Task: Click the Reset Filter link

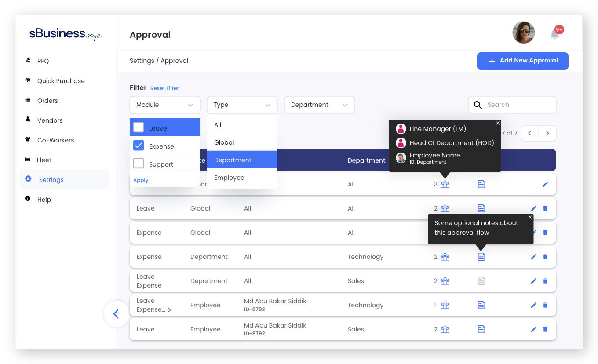Action: pos(164,88)
